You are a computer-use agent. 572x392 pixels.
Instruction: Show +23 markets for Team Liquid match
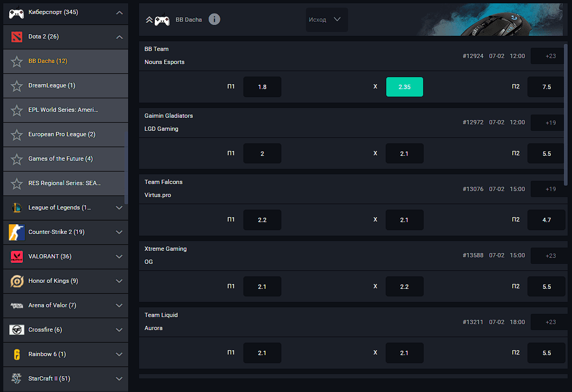[550, 322]
